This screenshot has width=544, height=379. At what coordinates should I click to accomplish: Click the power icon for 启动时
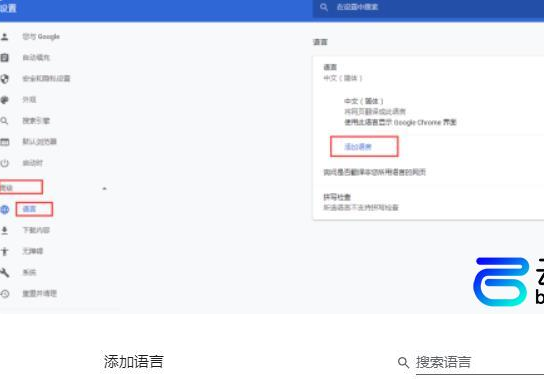pyautogui.click(x=5, y=163)
